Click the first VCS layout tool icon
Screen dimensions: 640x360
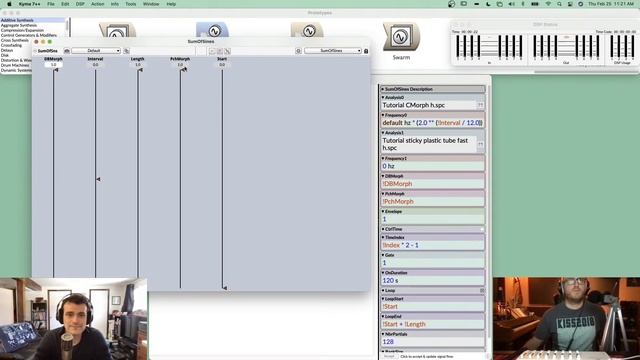[x=212, y=51]
